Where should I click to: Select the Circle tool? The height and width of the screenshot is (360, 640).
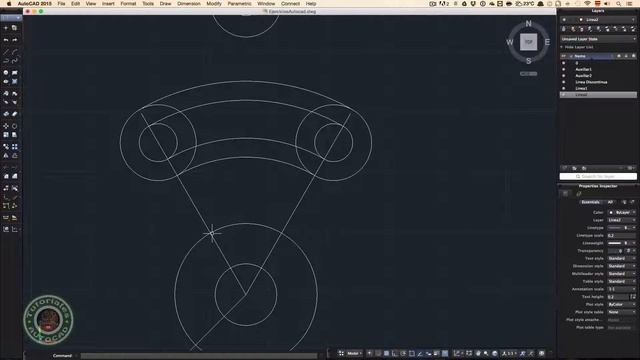[6, 73]
